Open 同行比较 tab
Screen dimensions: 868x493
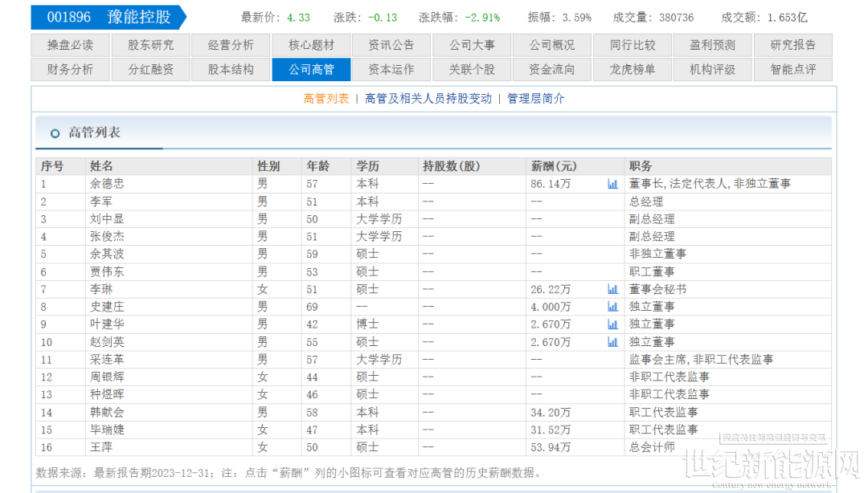pos(633,46)
